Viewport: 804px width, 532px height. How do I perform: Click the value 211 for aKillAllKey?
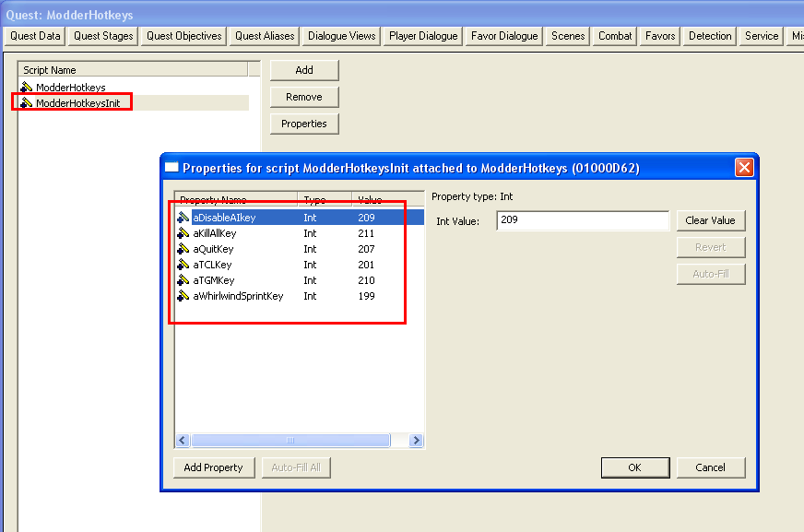tap(366, 233)
